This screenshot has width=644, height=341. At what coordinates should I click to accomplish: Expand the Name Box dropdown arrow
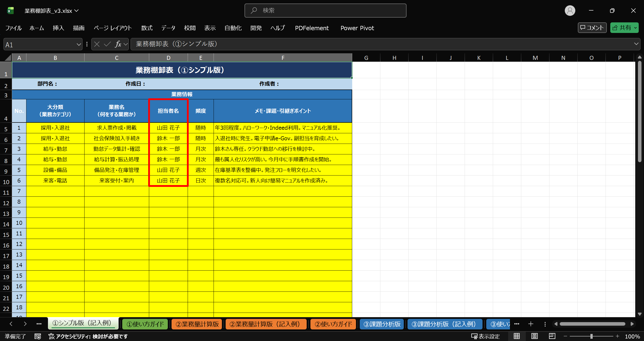click(x=78, y=45)
